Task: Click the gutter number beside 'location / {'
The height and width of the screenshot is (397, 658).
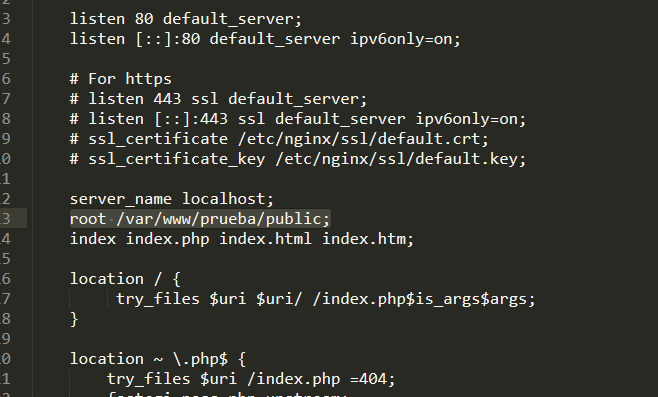Action: [x=5, y=279]
